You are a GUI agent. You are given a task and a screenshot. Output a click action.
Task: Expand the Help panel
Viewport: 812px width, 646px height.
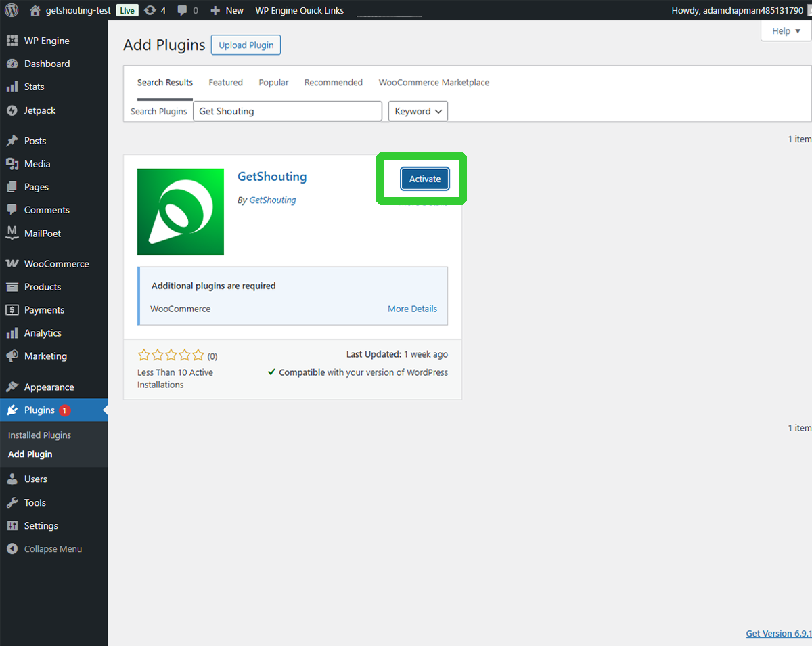pyautogui.click(x=784, y=30)
